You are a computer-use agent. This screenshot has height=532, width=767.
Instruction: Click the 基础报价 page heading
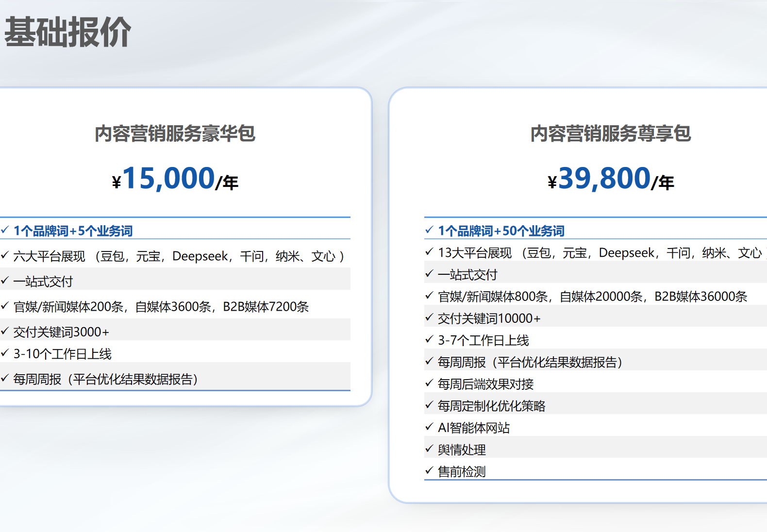67,32
